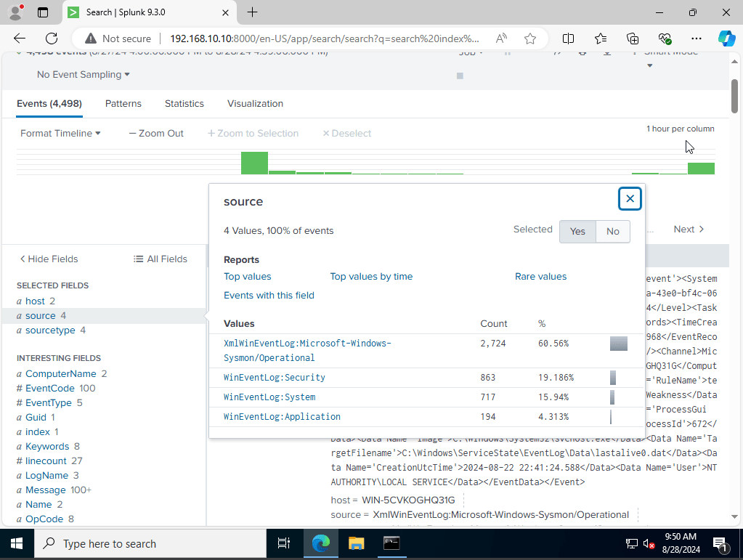Filter by WinEventLog:System value
The height and width of the screenshot is (560, 743).
point(269,397)
